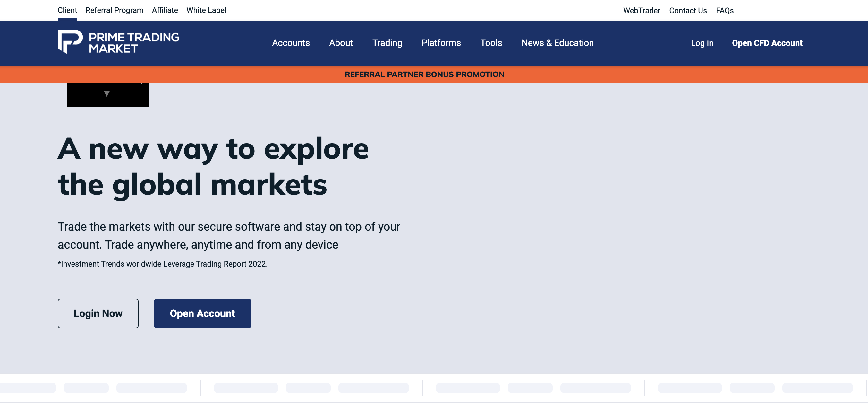Open the Referral Partner Bonus Promotion banner
Screen dimensions: 868x413
(424, 74)
